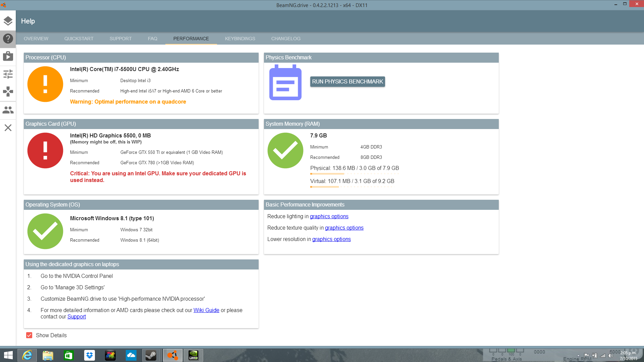Close the menu with the X icon
Viewport: 644px width, 362px height.
8,128
